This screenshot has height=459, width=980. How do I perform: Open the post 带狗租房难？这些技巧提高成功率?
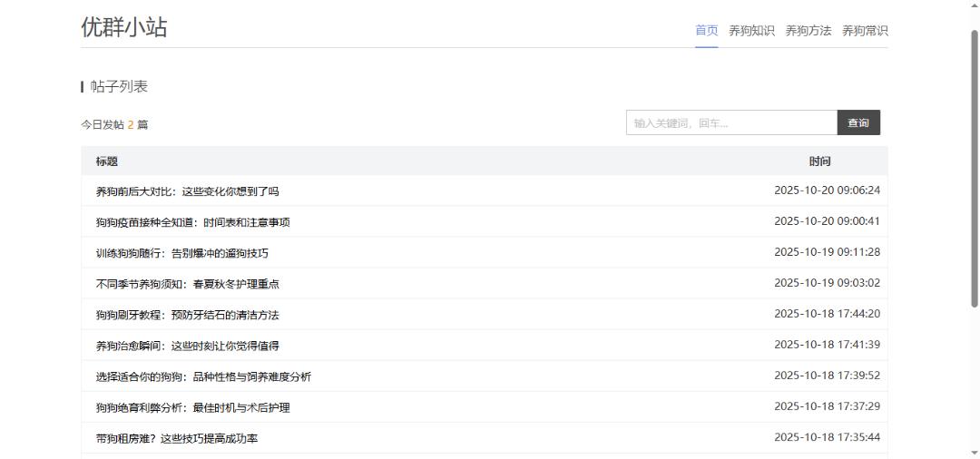click(x=176, y=438)
